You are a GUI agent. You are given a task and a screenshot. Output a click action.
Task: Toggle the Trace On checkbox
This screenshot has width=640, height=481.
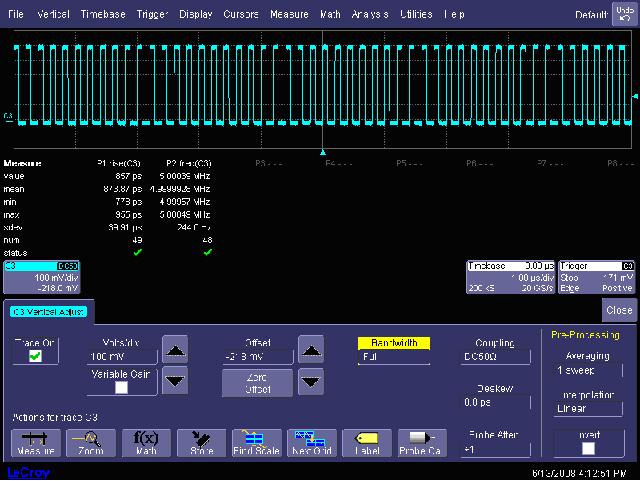(x=35, y=356)
